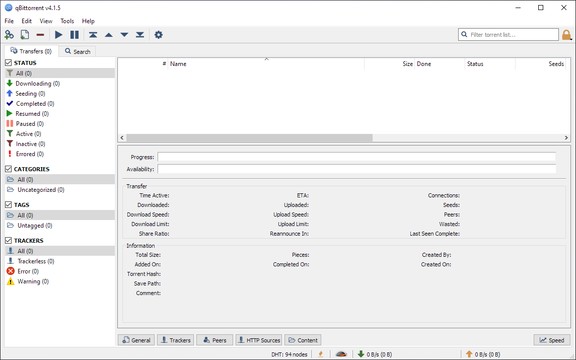Select Trackerless (0) tracker filter

tap(31, 261)
